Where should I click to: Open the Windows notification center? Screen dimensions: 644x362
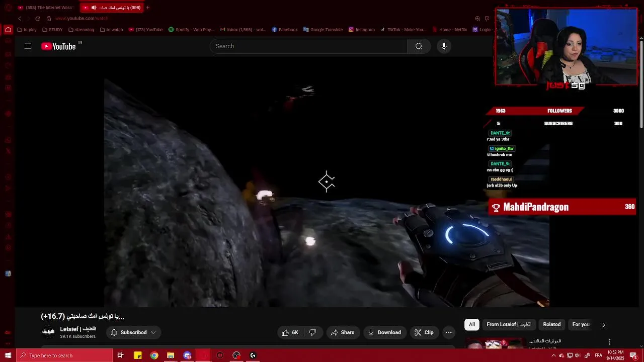pyautogui.click(x=633, y=355)
